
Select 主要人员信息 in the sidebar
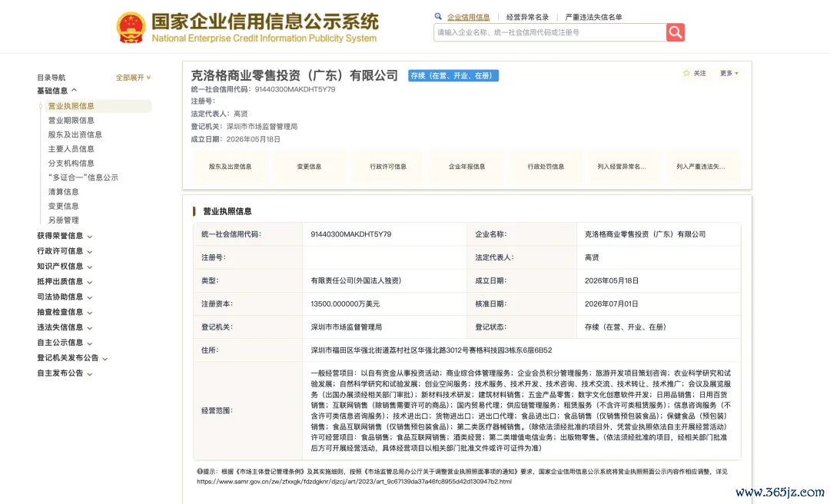[x=71, y=149]
